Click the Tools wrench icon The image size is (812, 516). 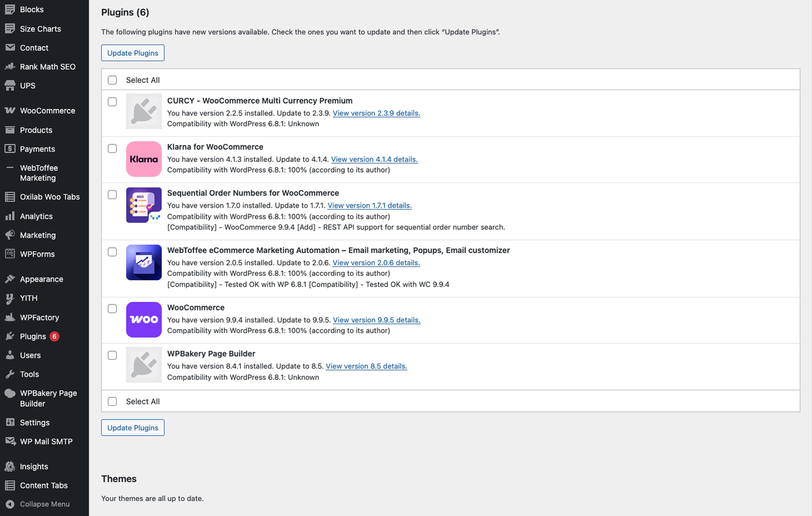click(10, 374)
